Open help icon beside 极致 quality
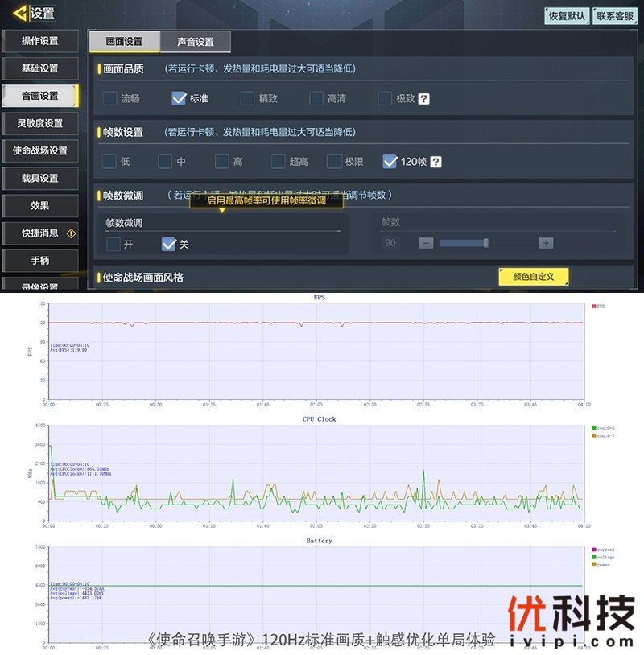This screenshot has width=644, height=655. (424, 99)
